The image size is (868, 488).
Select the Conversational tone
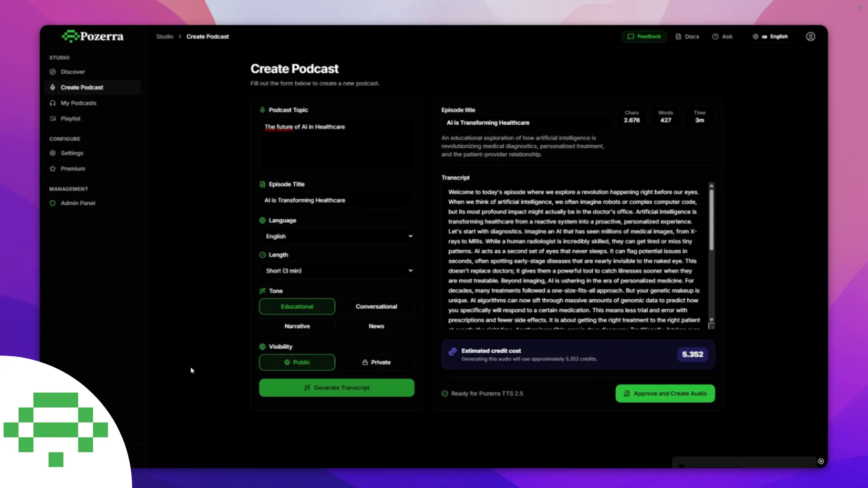coord(376,306)
